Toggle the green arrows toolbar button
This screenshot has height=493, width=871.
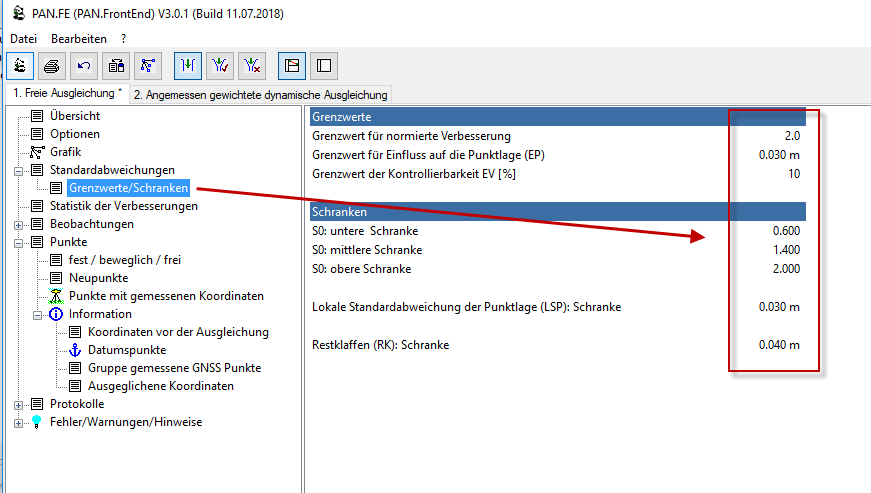(188, 66)
